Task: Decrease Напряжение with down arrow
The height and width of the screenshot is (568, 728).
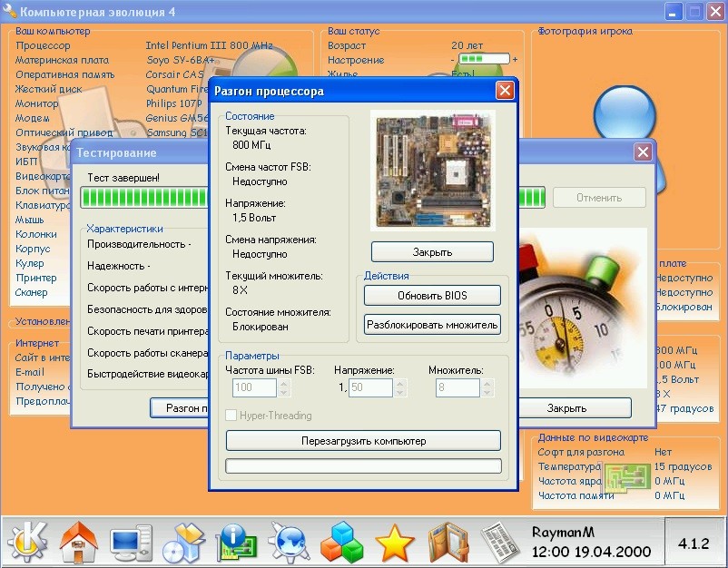Action: pyautogui.click(x=400, y=393)
